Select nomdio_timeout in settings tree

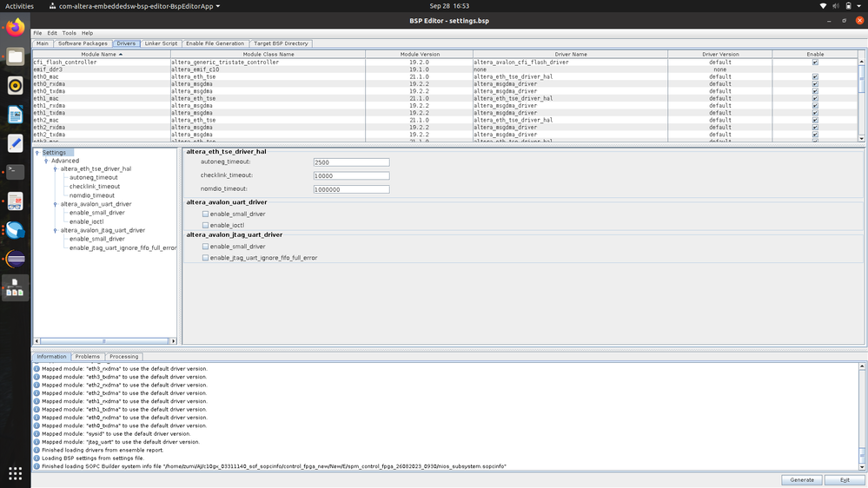(92, 195)
